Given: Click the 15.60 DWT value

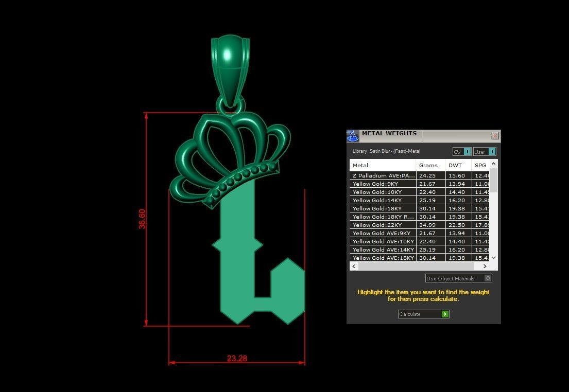Looking at the screenshot, I should tap(457, 175).
